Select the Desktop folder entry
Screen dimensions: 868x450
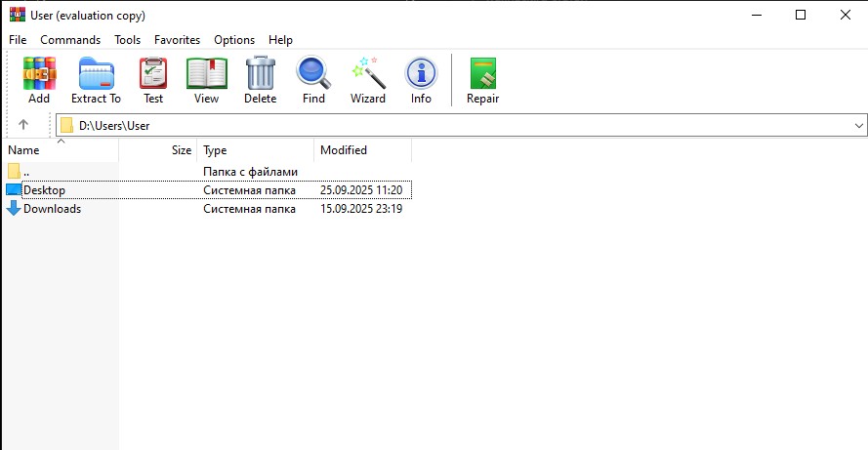pyautogui.click(x=44, y=190)
